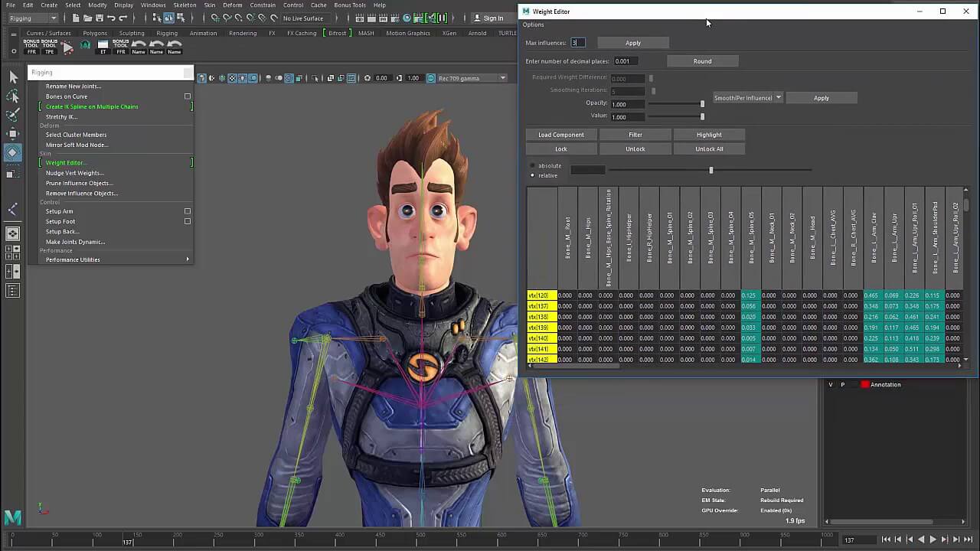Click the TPE Bonus Tool shelf icon

click(48, 47)
